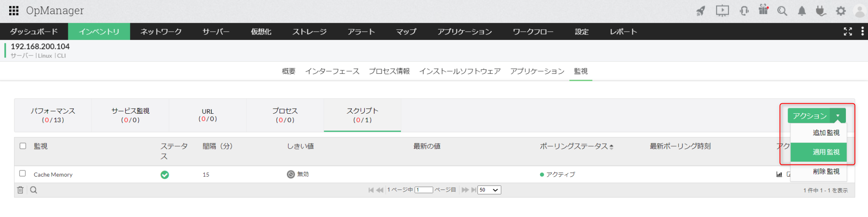Open パフォーマンス monitors tab
Image resolution: width=868 pixels, height=217 pixels.
(x=53, y=115)
